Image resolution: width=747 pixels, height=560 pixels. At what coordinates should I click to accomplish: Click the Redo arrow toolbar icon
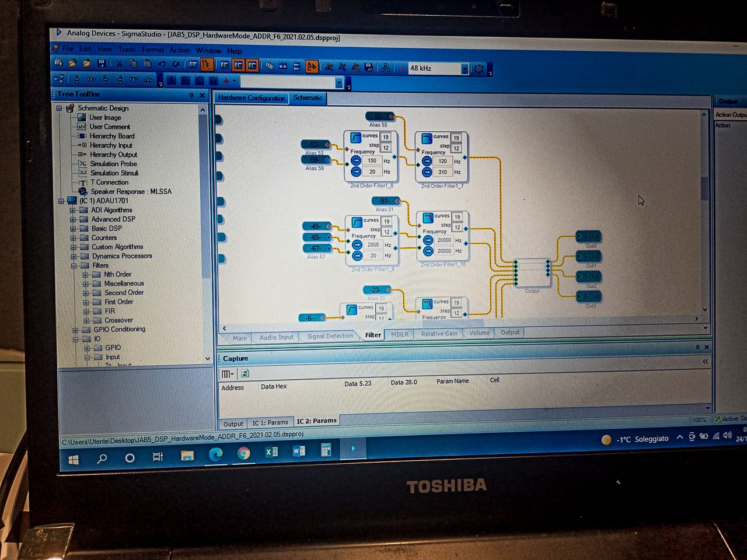click(x=176, y=64)
